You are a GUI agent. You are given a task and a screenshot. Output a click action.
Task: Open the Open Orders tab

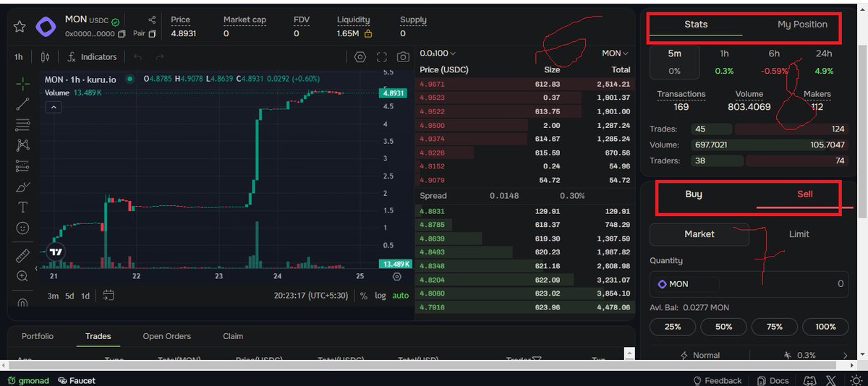click(166, 336)
